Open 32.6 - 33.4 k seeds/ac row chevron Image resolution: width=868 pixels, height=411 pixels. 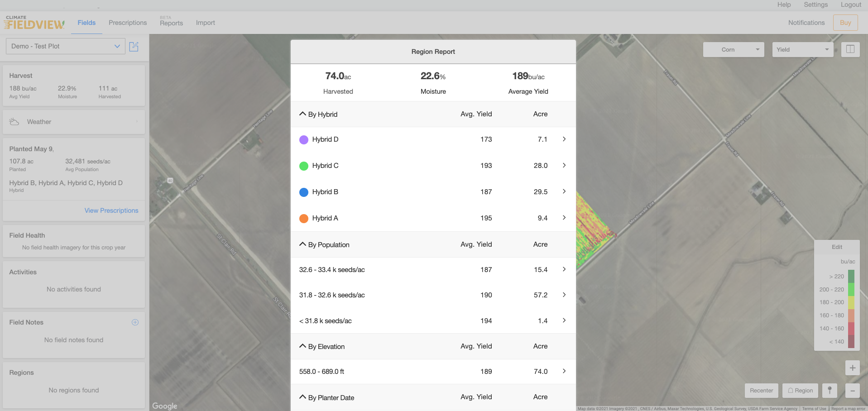click(564, 269)
